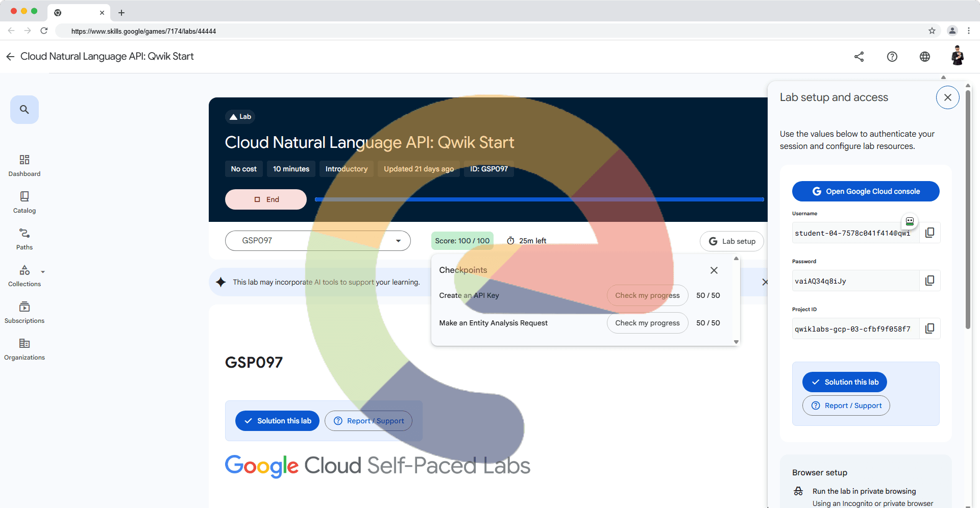
Task: Open the GSP097 dropdown selector
Action: (318, 241)
